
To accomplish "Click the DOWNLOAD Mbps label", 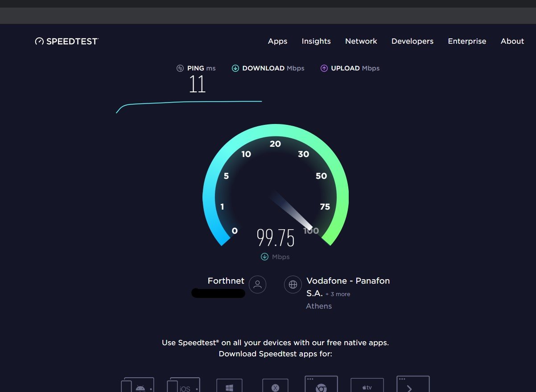I will pos(273,68).
